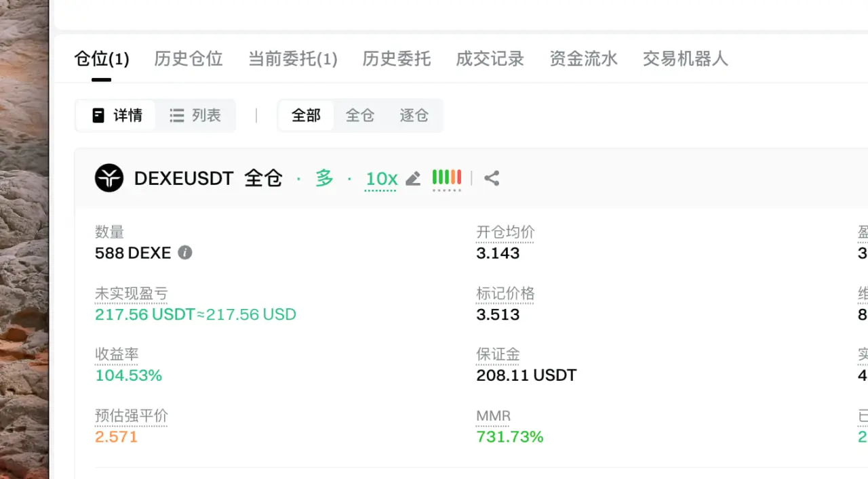The width and height of the screenshot is (868, 479).
Task: Select the 详情 detail view icon
Action: coord(98,115)
